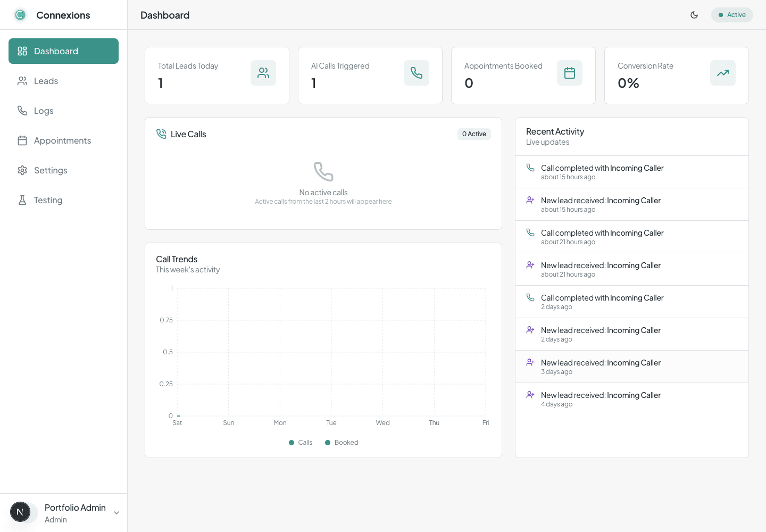Click the Total Leads Today users icon
The image size is (766, 532).
[x=263, y=73]
